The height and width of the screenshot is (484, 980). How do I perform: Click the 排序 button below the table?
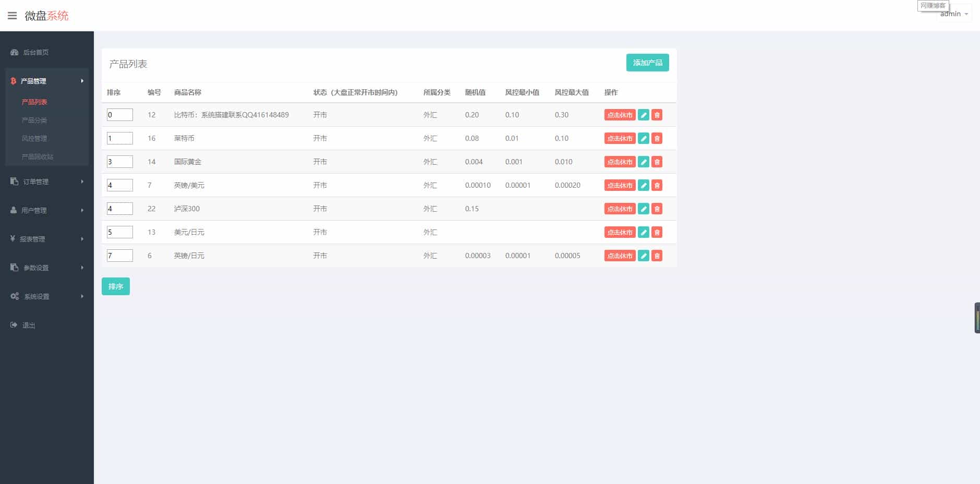click(x=115, y=286)
